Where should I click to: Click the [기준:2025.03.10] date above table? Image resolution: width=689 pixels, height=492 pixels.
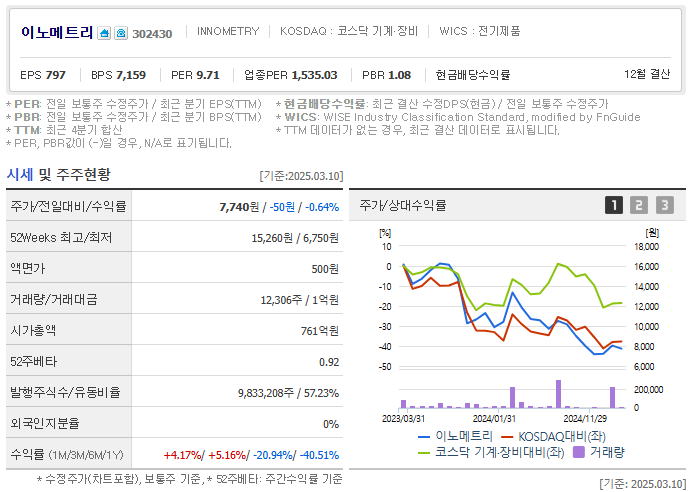pos(301,176)
